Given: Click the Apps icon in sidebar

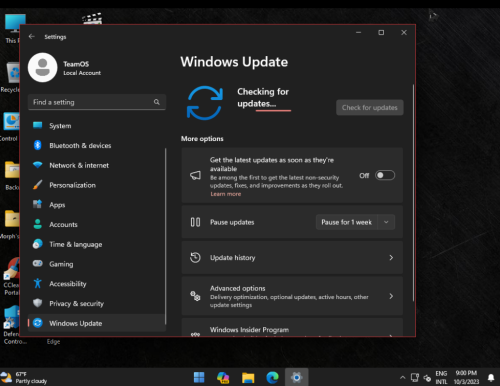Looking at the screenshot, I should [x=38, y=204].
